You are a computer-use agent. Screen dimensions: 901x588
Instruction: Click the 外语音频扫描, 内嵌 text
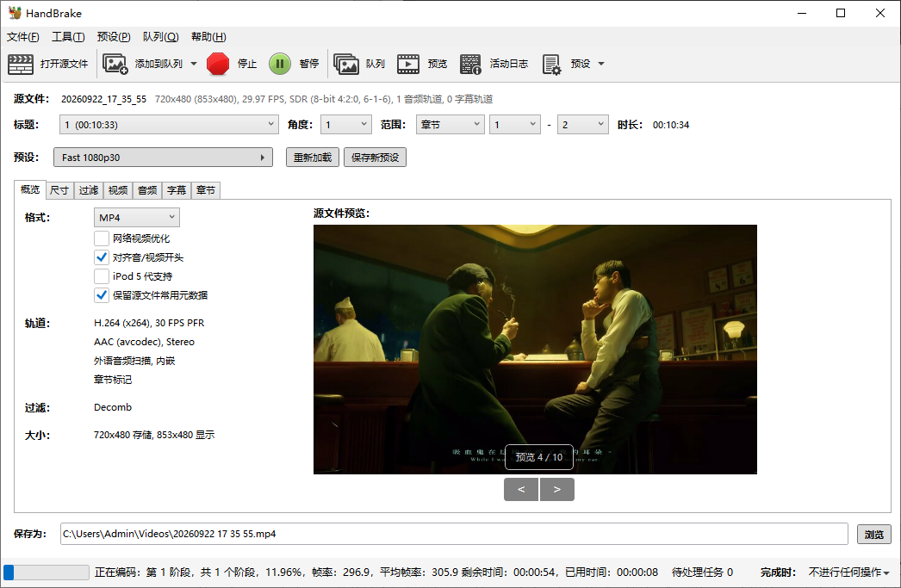[x=134, y=361]
